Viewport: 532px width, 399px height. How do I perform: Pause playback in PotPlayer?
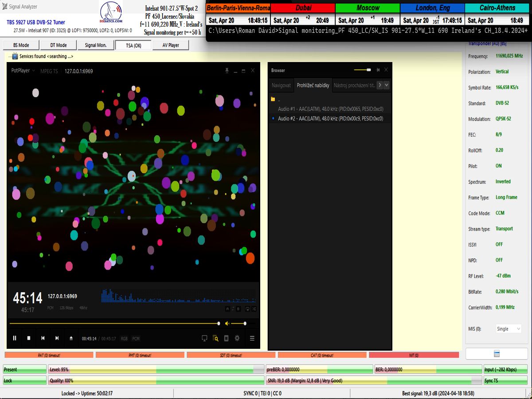point(15,338)
